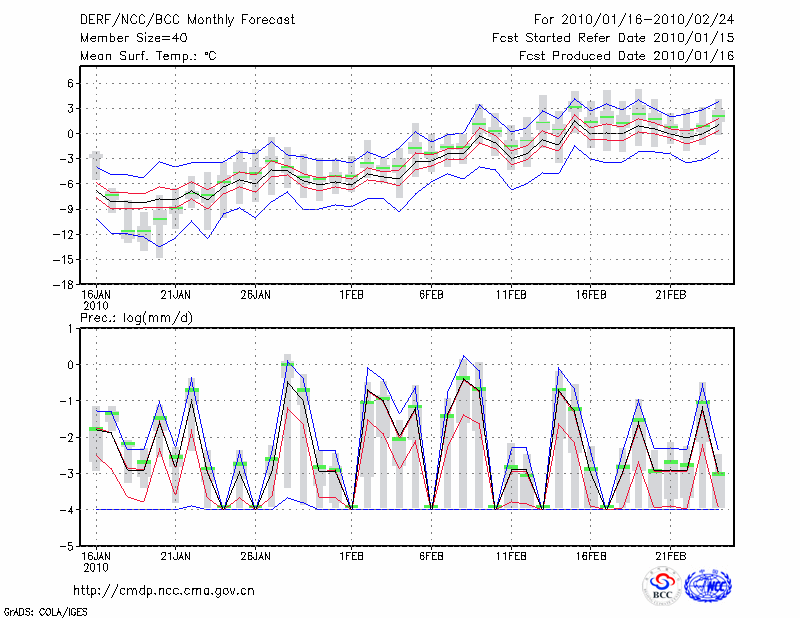Screen dimensions: 800x618
Task: Click 1FEB on the temperature chart axis
Action: 350,295
